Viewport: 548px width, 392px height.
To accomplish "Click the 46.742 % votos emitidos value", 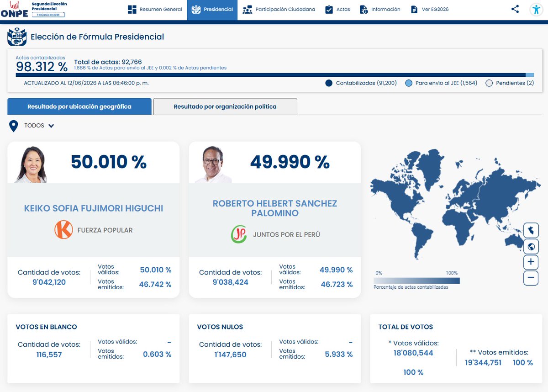I will (155, 284).
